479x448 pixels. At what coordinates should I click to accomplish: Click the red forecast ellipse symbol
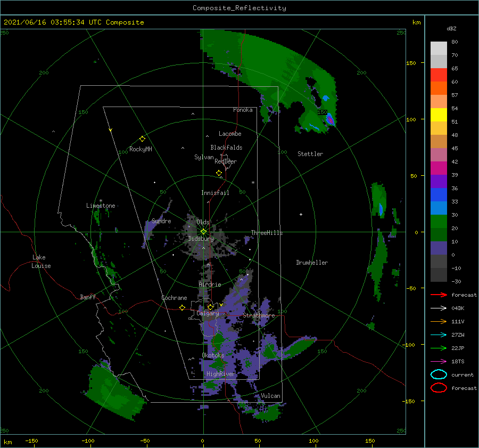[439, 388]
